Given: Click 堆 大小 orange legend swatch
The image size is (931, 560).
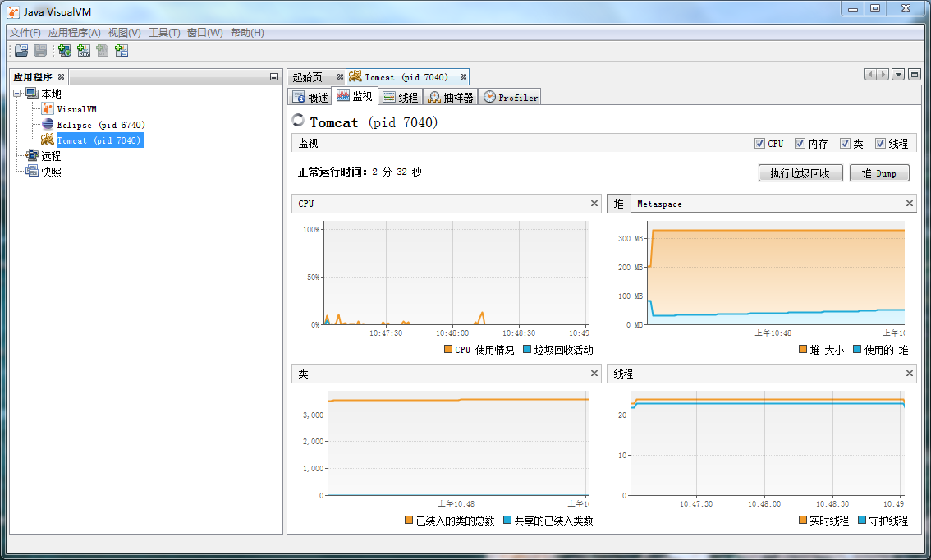Looking at the screenshot, I should click(803, 349).
